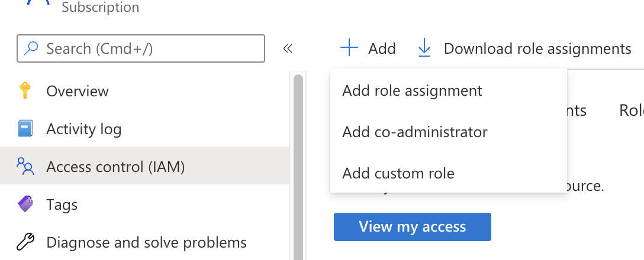This screenshot has height=260, width=644.
Task: Click Download role assignments text
Action: [537, 48]
